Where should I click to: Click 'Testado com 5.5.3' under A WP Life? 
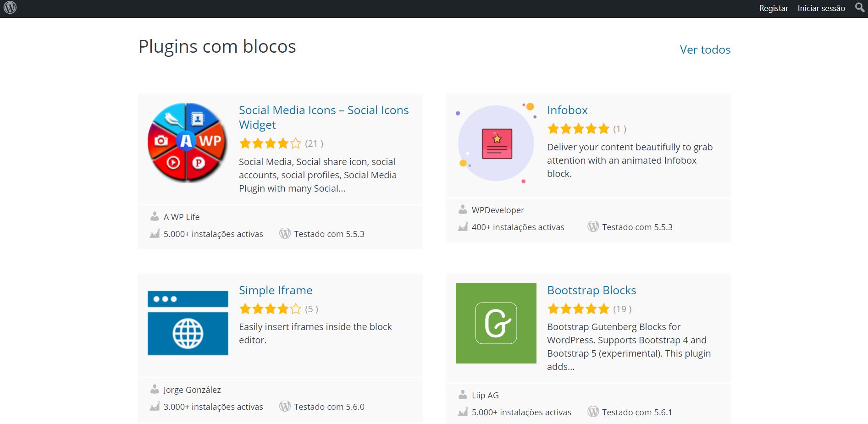point(329,234)
